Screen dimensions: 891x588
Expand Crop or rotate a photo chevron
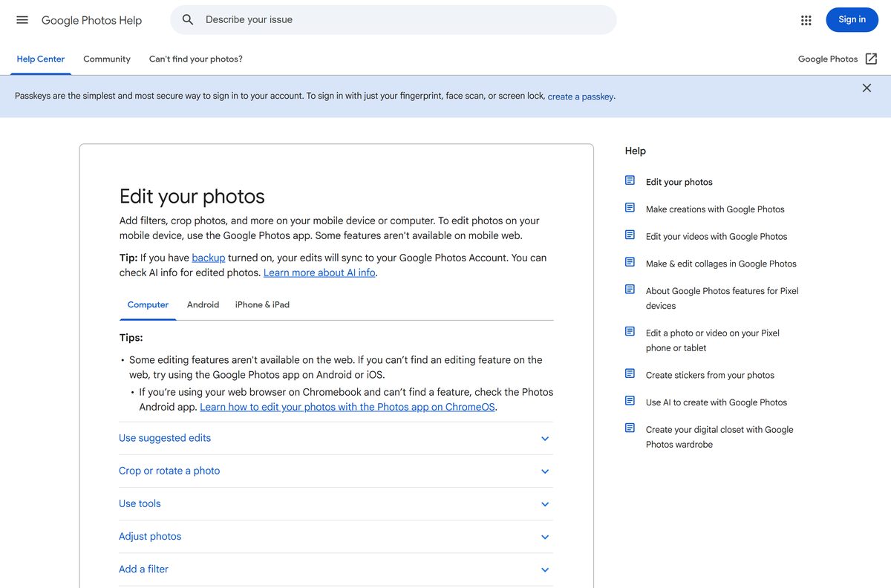(x=545, y=471)
